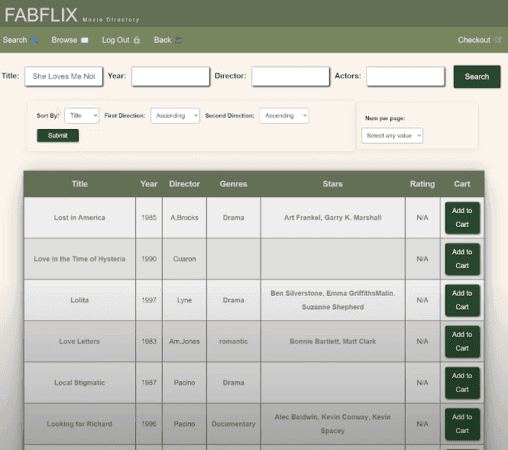Image resolution: width=508 pixels, height=450 pixels.
Task: Click the FABFLIX logo
Action: [41, 15]
